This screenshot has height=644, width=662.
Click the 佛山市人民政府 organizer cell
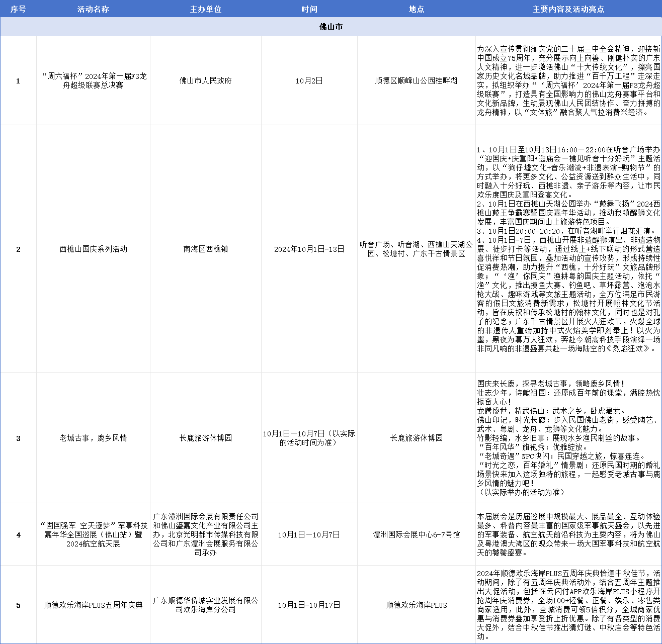click(205, 80)
